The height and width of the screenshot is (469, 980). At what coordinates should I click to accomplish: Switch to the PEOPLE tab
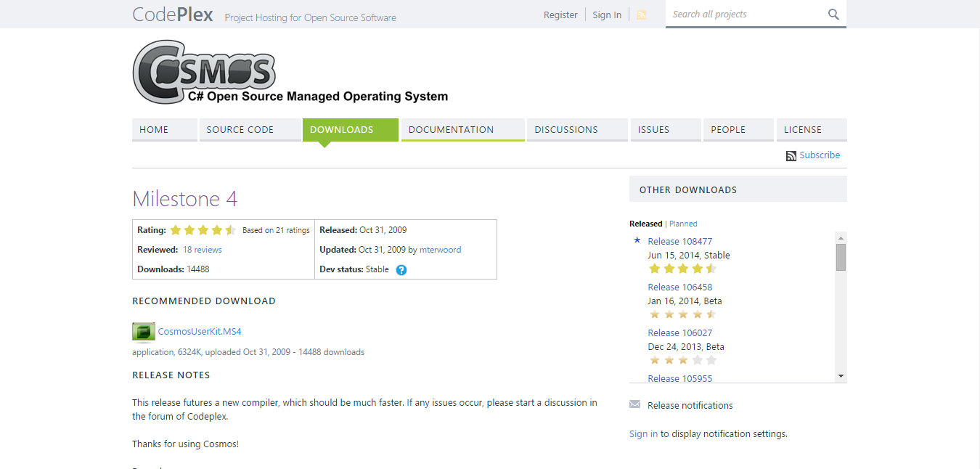coord(728,129)
